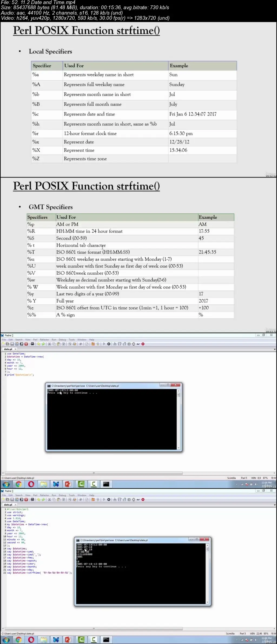Image resolution: width=277 pixels, height=644 pixels.
Task: Click Run script play icon in upper Padre
Action: (104, 344)
